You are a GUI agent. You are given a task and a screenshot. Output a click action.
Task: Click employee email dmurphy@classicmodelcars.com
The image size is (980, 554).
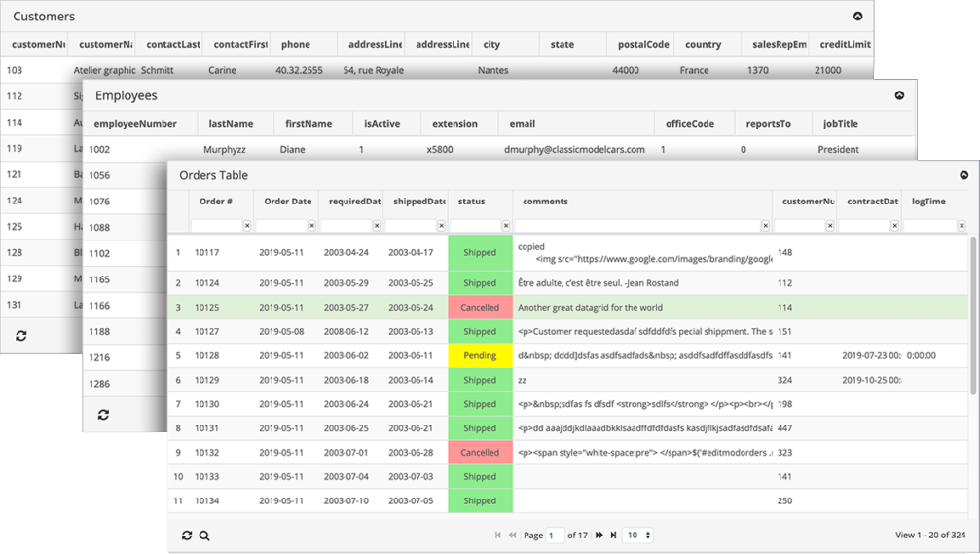click(x=574, y=149)
